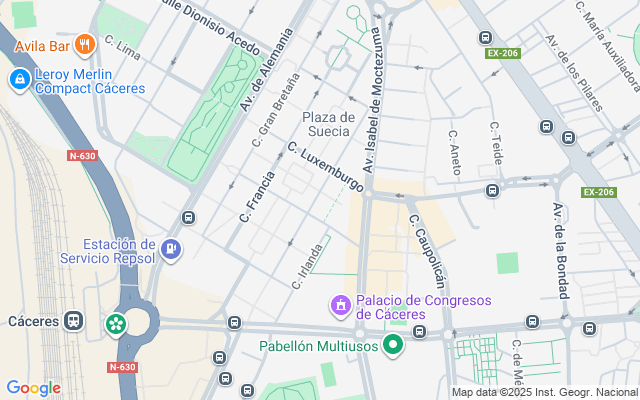Viewport: 640px width, 400px height.
Task: Click the Plaza de Suecia label
Action: [x=329, y=124]
